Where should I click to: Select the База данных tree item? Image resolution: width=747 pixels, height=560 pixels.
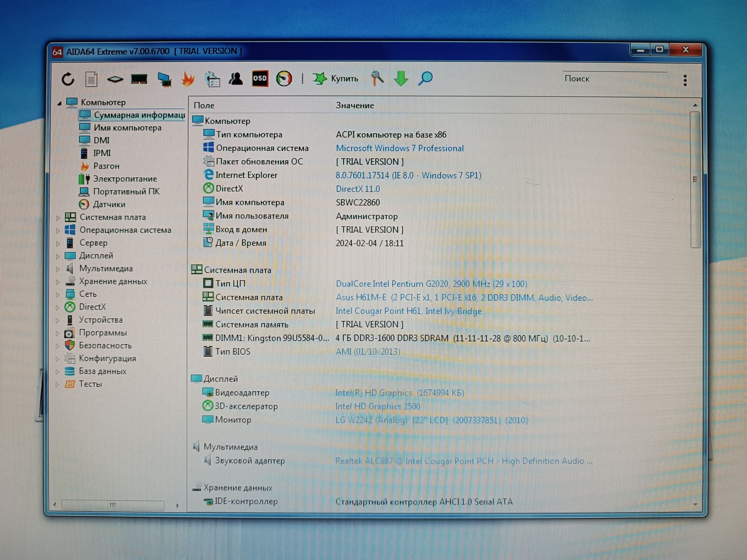tap(95, 371)
